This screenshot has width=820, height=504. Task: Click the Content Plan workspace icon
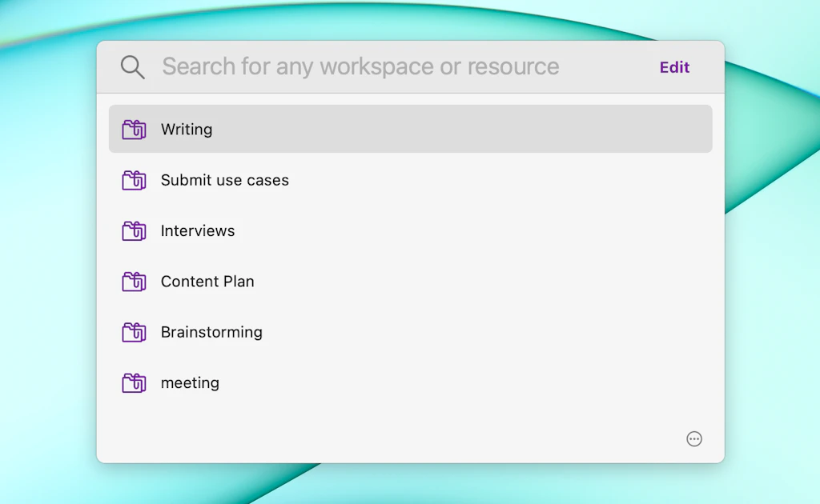coord(134,282)
